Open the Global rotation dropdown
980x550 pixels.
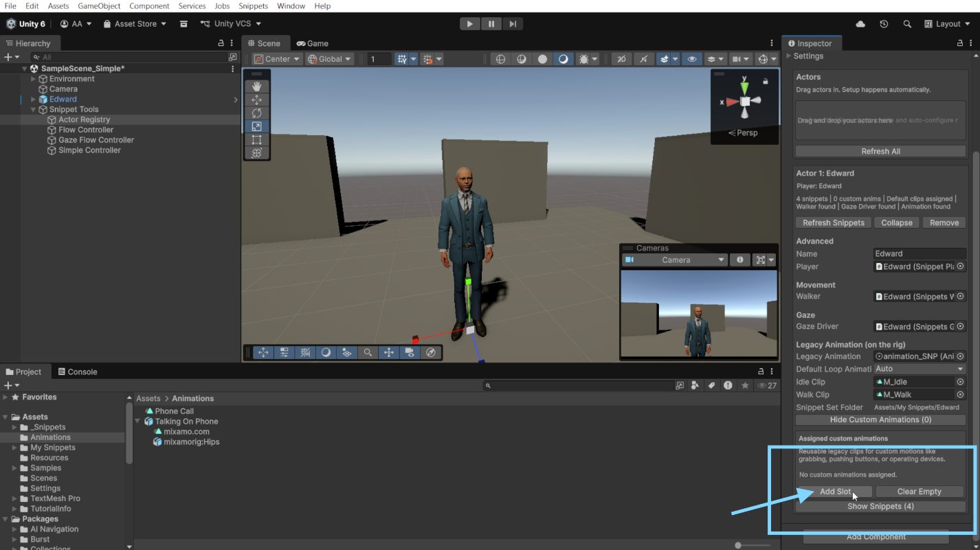pos(330,59)
